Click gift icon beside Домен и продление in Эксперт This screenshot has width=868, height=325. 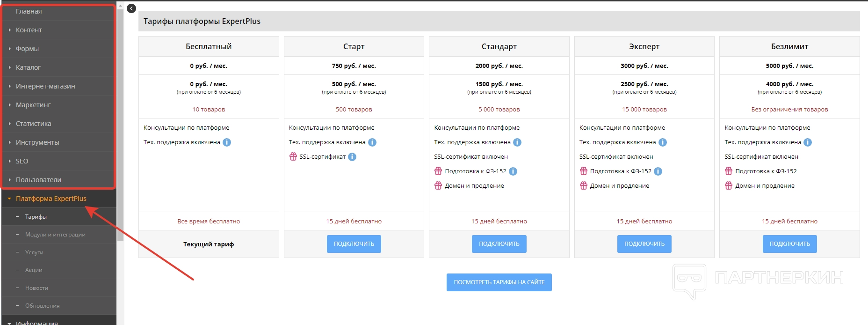tap(584, 186)
